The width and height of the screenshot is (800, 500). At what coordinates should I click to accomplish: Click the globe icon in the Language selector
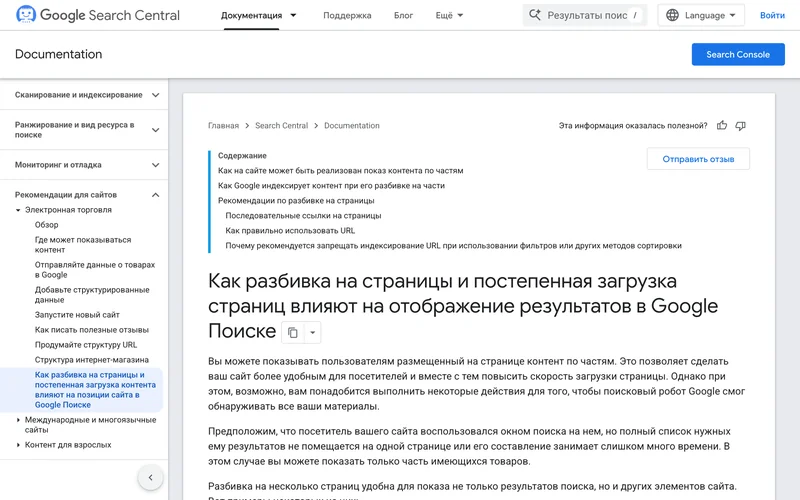[672, 15]
